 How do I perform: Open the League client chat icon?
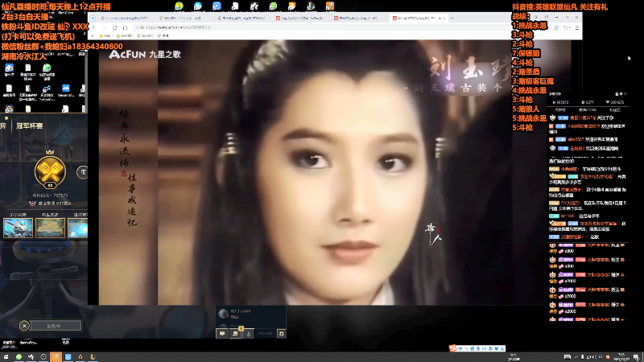point(222,334)
